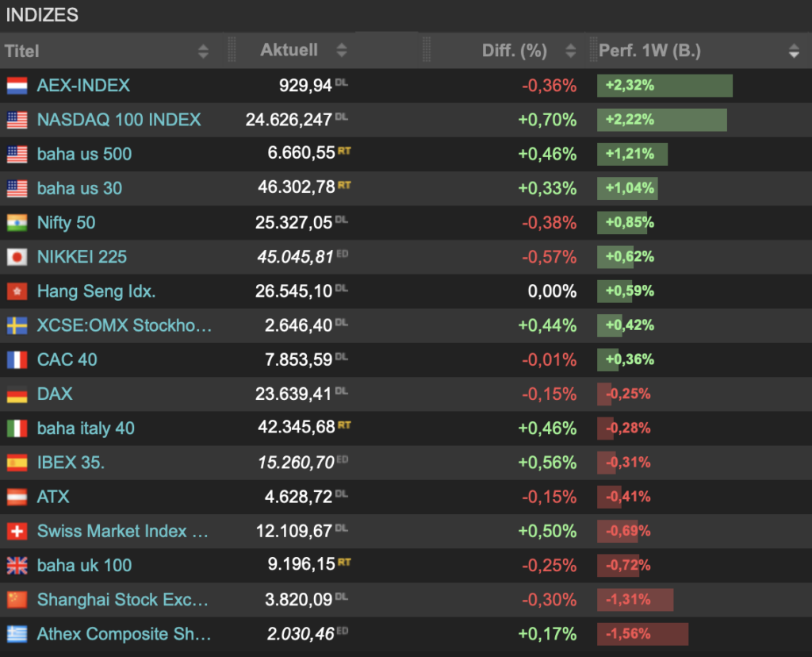Click the Hong Kong flag beside Hang Seng
The height and width of the screenshot is (657, 812).
pos(17,291)
